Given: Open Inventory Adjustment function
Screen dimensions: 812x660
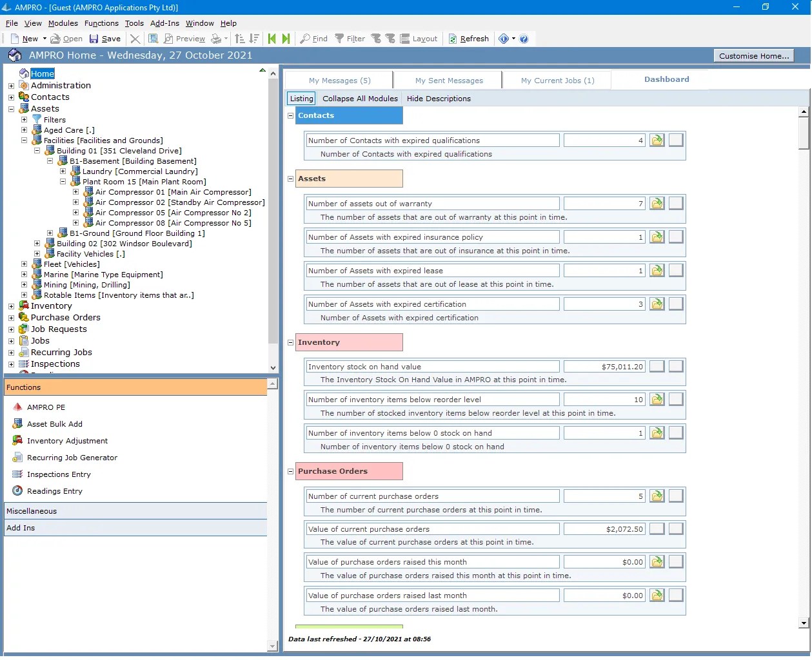Looking at the screenshot, I should (60, 441).
